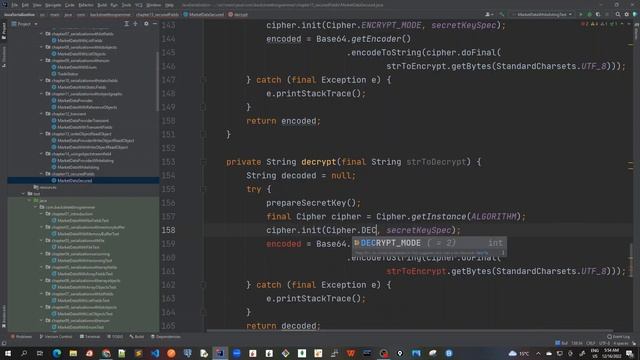Click the fold toggle at line 162
Screen dimensions: 640x360
[x=203, y=285]
